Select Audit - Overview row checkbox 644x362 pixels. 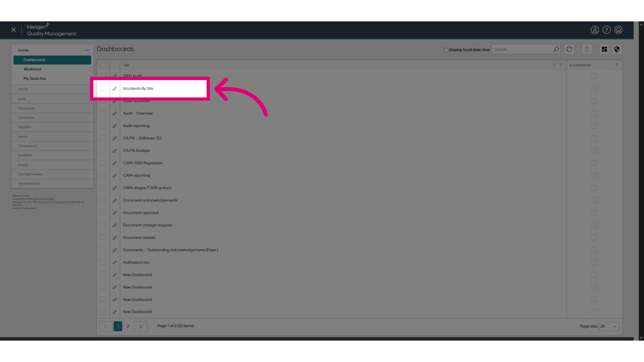[x=103, y=113]
